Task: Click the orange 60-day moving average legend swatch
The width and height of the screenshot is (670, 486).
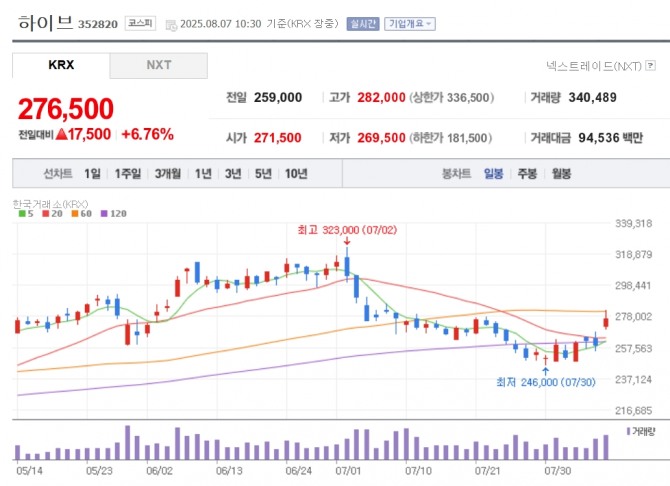Action: [75, 213]
